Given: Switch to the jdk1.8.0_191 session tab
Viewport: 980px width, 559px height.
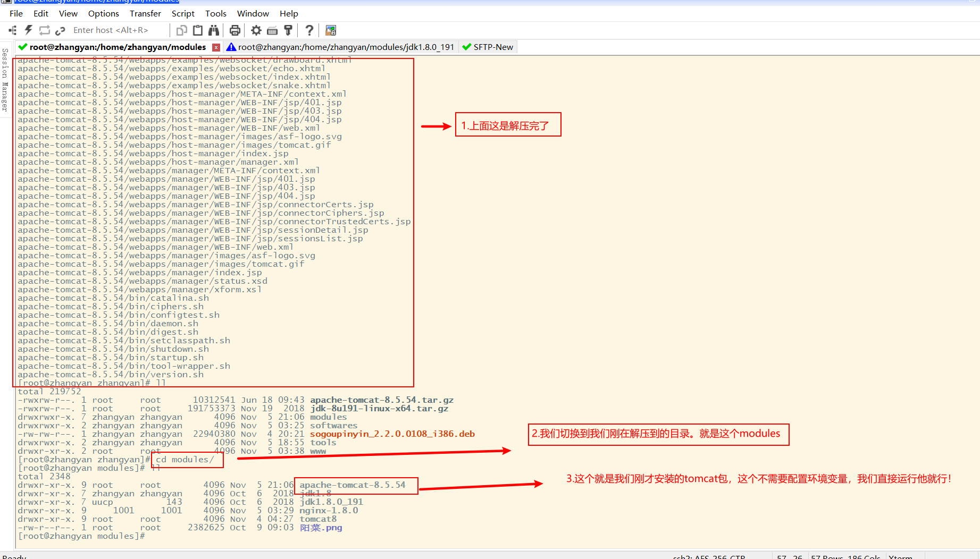Looking at the screenshot, I should (x=340, y=47).
